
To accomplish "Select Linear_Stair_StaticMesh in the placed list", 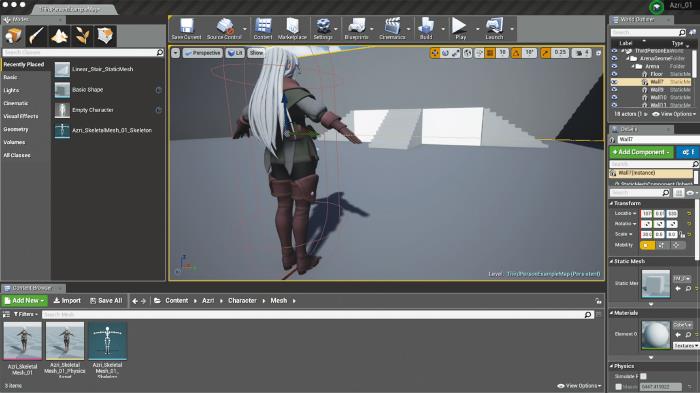I will click(x=108, y=70).
